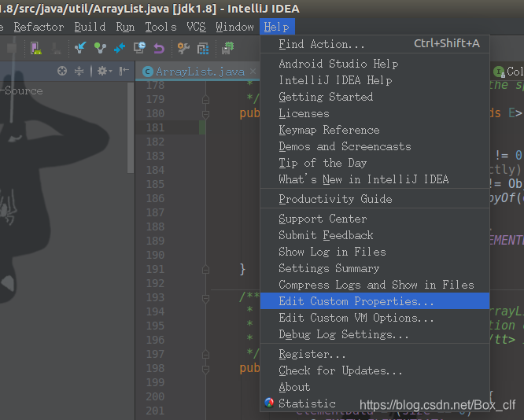Select Edit Custom Properties...
The width and height of the screenshot is (524, 420).
pyautogui.click(x=375, y=301)
